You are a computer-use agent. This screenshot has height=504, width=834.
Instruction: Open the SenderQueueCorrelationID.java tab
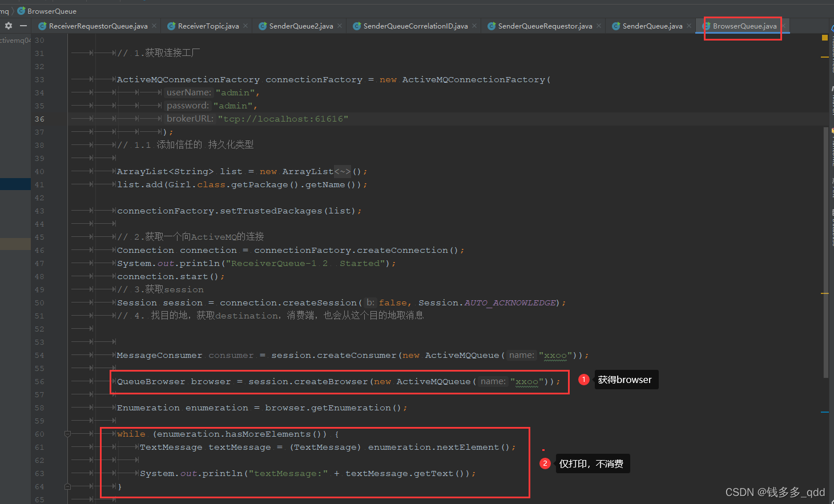(416, 26)
